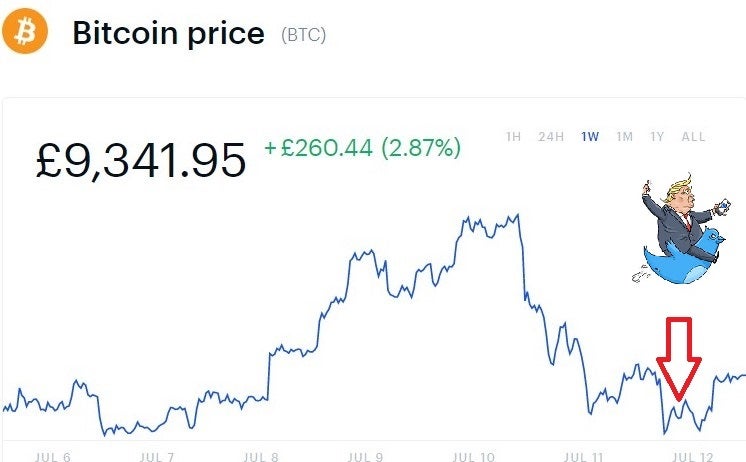Click the (BTC) ticker label

click(302, 35)
